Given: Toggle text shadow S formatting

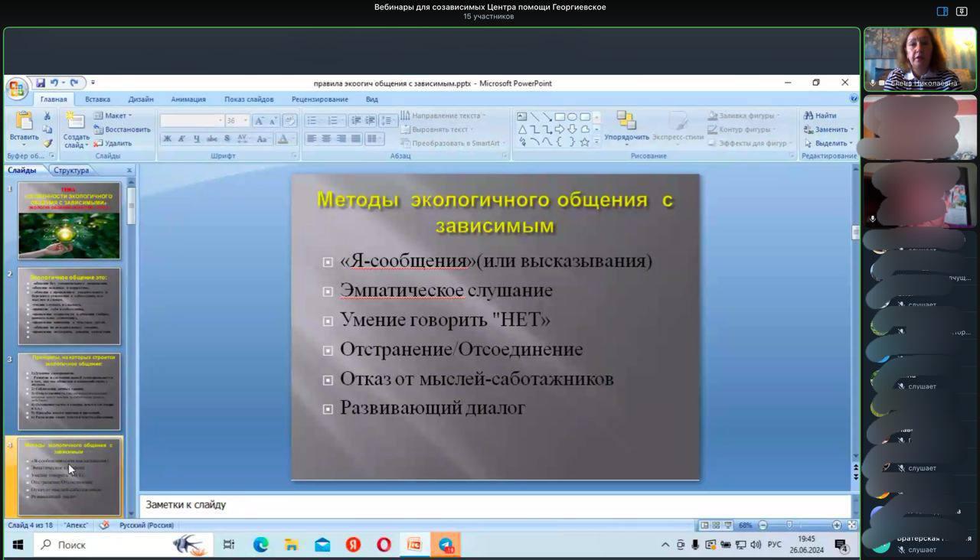Looking at the screenshot, I should point(227,139).
